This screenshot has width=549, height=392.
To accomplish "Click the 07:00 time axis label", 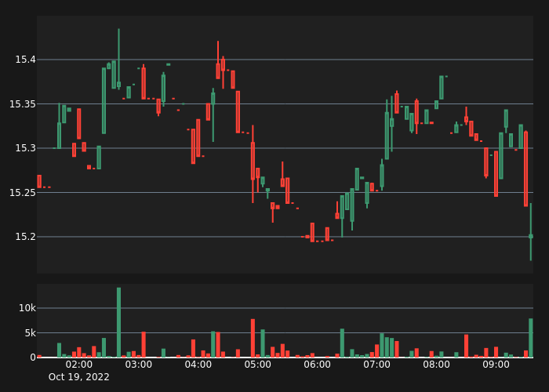I will point(376,365).
